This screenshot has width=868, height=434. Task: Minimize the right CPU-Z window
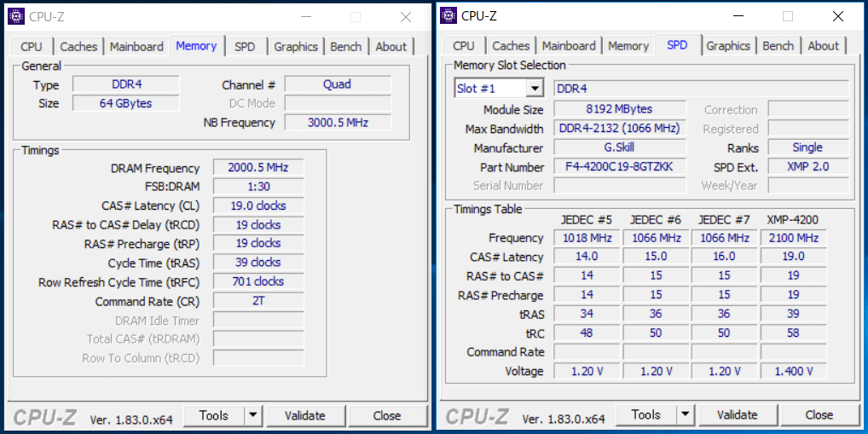tap(738, 16)
